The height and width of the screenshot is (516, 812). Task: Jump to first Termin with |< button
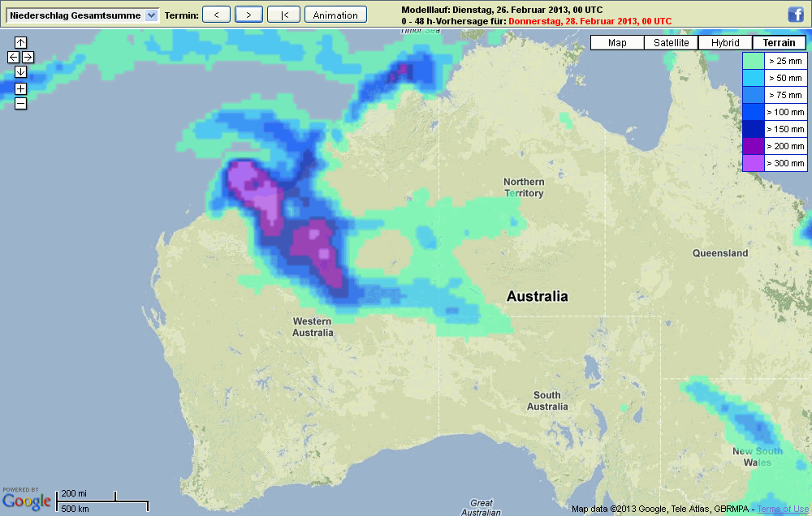click(283, 15)
